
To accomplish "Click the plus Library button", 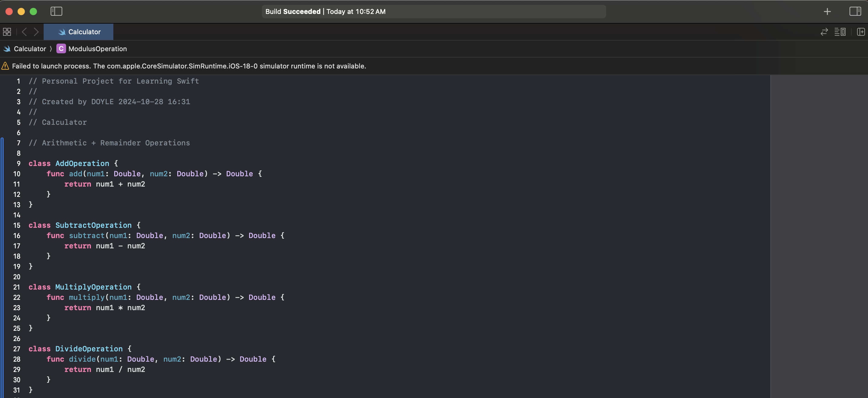I will coord(827,12).
